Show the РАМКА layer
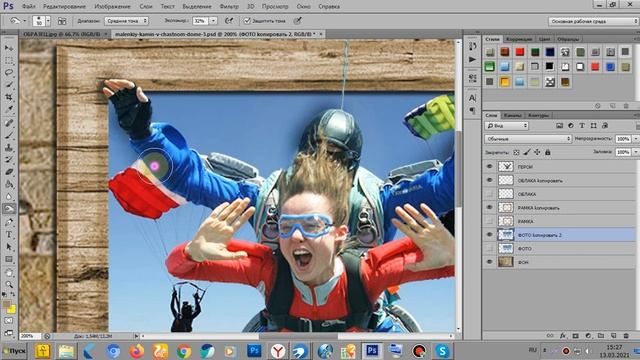Screen dimensions: 640x360 point(489,221)
